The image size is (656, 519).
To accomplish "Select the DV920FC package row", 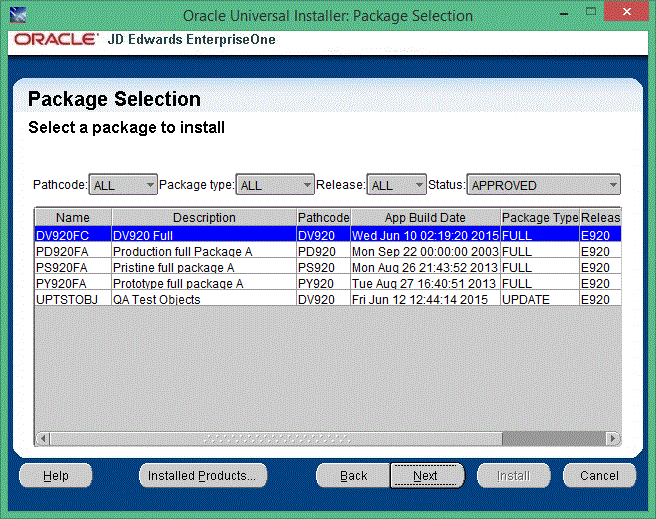I will [x=328, y=235].
